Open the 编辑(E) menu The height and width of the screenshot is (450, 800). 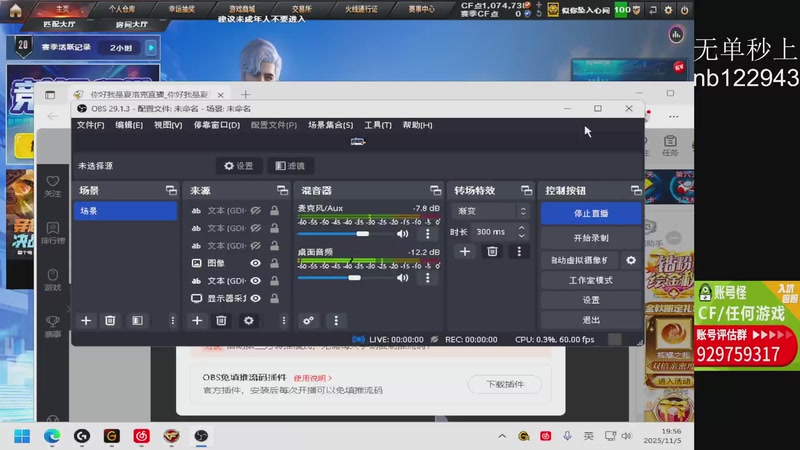coord(129,125)
